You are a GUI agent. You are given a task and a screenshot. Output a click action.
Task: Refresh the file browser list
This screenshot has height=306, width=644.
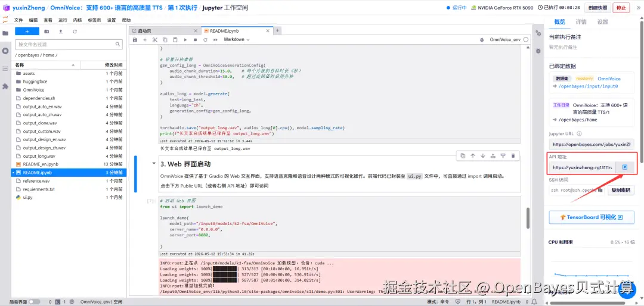[x=75, y=31]
